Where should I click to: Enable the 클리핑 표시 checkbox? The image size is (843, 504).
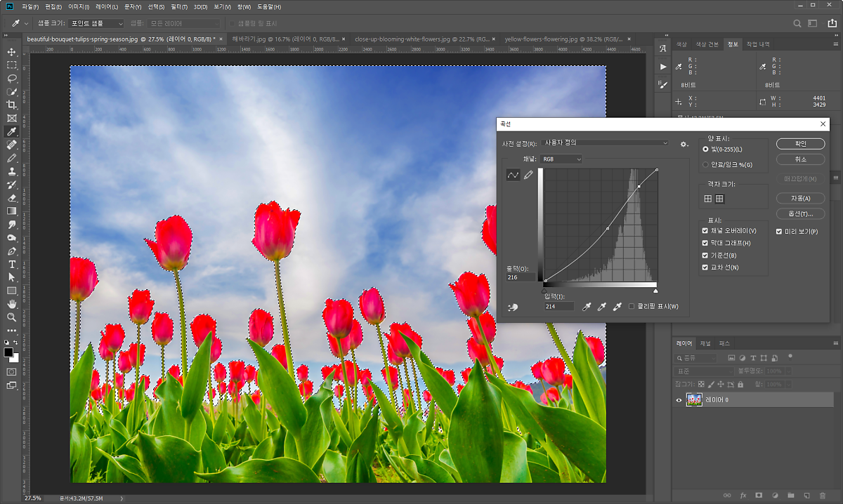[632, 306]
